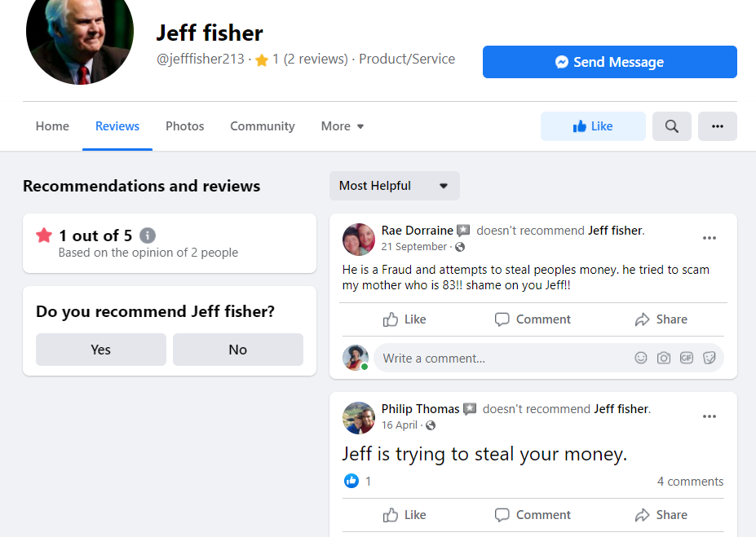Open options menu on Philip Thomas's review
This screenshot has height=537, width=756.
[709, 416]
